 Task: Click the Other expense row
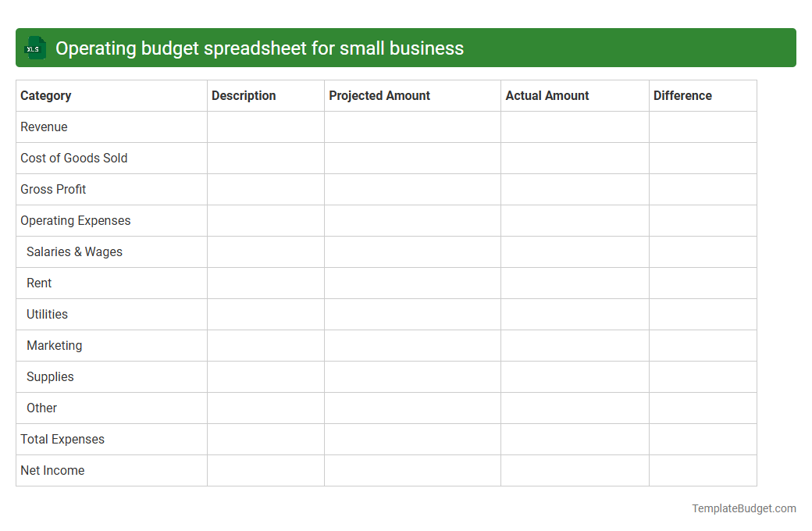tap(41, 408)
